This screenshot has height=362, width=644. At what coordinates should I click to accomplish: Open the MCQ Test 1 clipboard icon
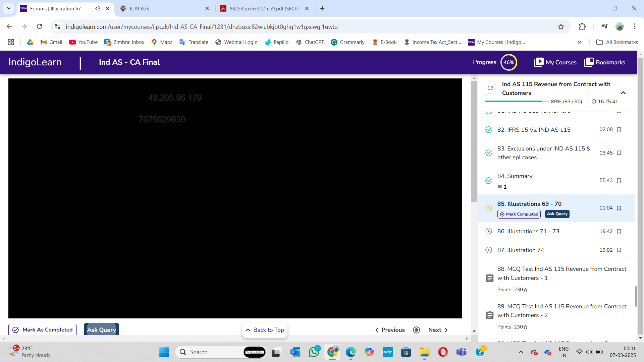pos(489,278)
